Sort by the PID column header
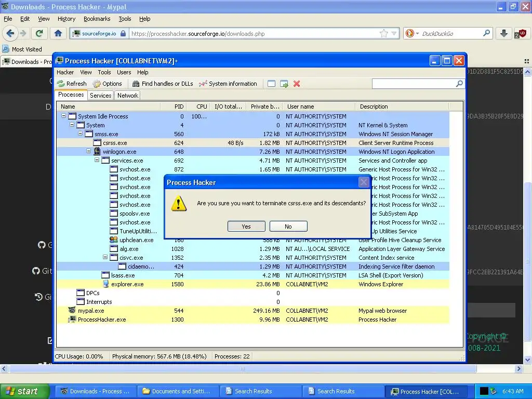This screenshot has height=399, width=532. pos(174,107)
